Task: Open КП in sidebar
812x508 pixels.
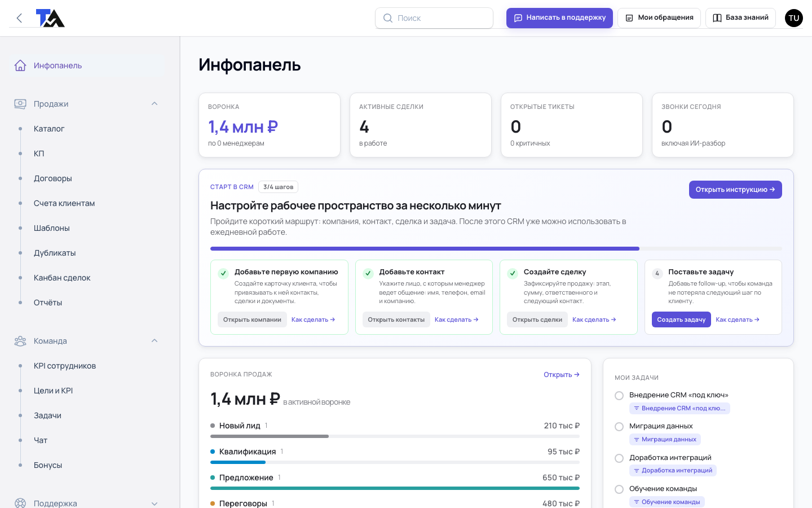Action: point(39,154)
